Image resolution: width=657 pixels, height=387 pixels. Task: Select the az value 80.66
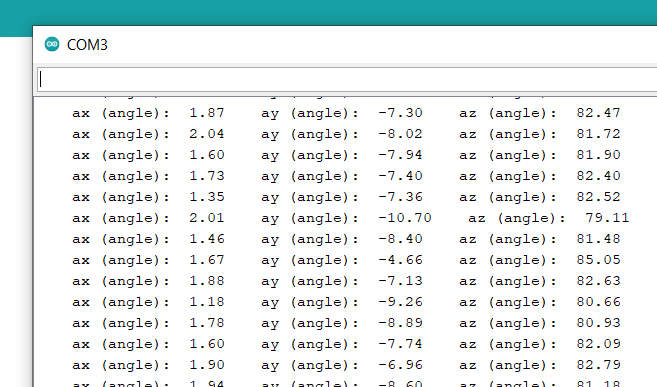[598, 302]
